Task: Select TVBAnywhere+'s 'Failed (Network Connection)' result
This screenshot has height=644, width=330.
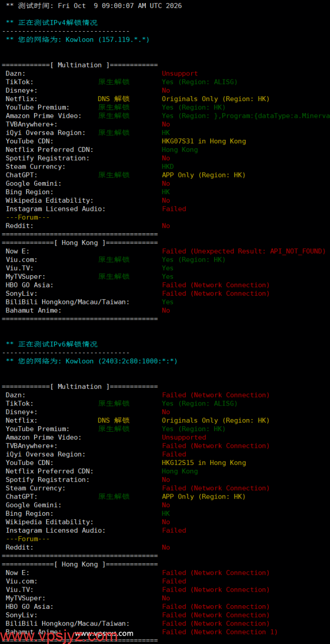Action: coord(216,446)
